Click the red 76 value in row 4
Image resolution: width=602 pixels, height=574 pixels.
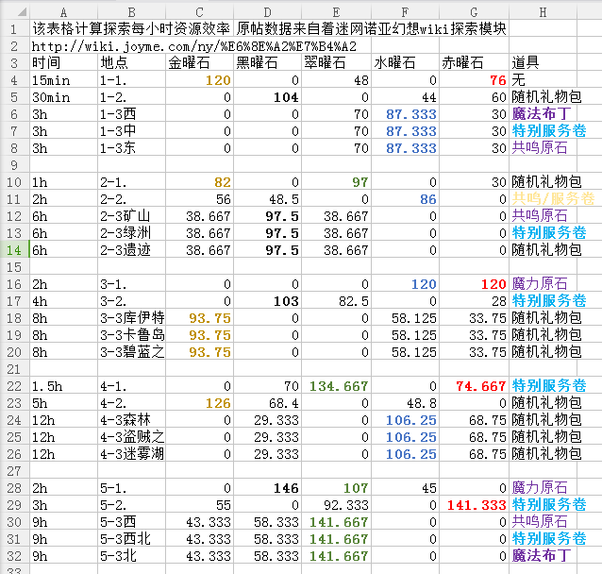498,80
